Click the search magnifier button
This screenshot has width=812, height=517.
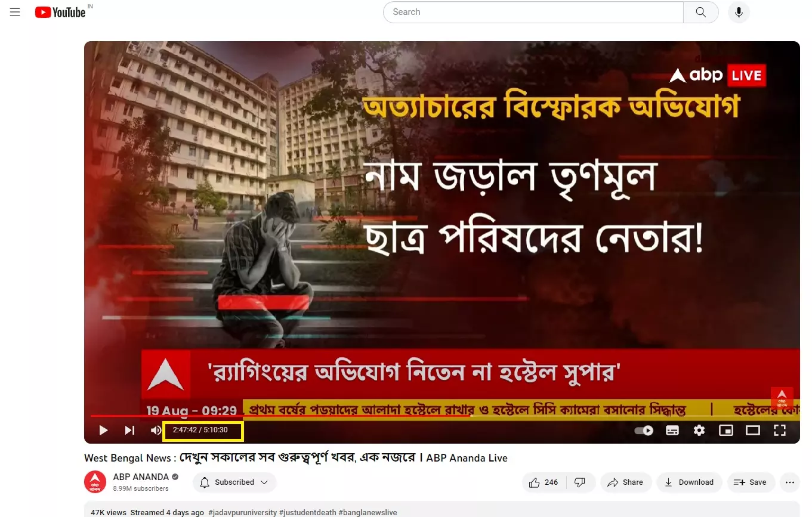[x=701, y=12]
